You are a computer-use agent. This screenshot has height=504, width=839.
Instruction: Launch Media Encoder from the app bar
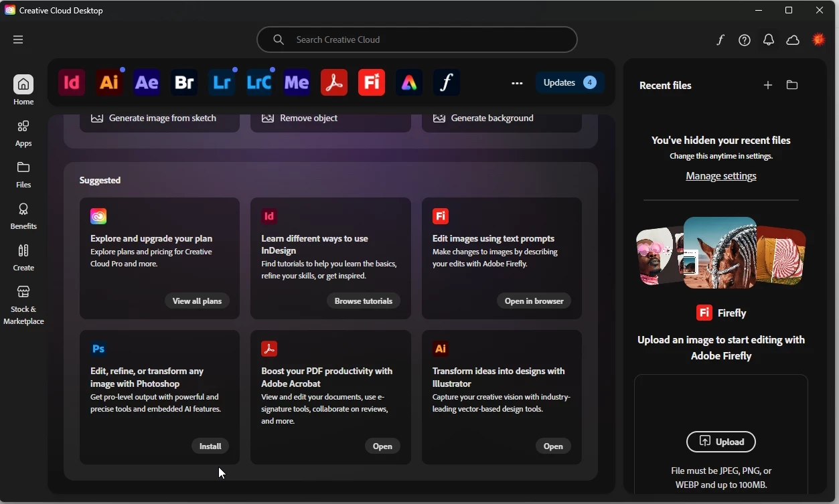pos(297,82)
